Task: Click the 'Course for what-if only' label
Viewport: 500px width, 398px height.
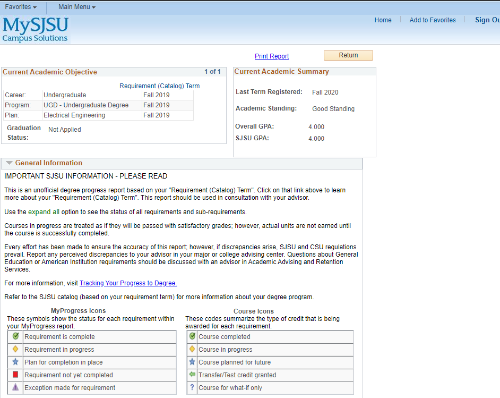Action: 230,388
